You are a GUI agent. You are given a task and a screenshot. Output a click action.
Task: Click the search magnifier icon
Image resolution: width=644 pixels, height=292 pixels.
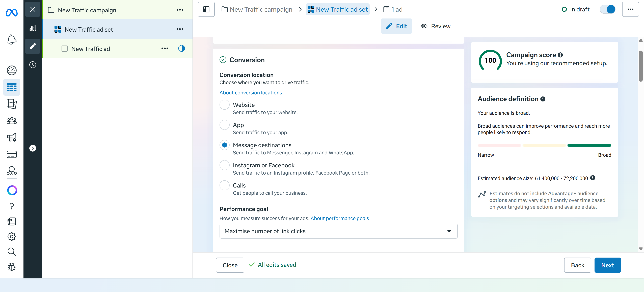pyautogui.click(x=12, y=252)
